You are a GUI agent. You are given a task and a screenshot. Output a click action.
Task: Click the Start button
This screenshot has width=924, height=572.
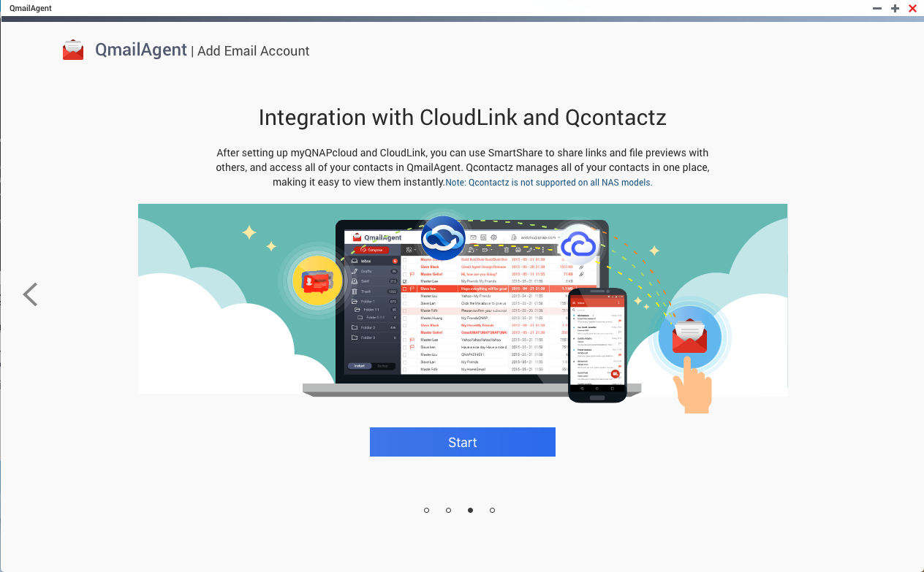pyautogui.click(x=462, y=442)
